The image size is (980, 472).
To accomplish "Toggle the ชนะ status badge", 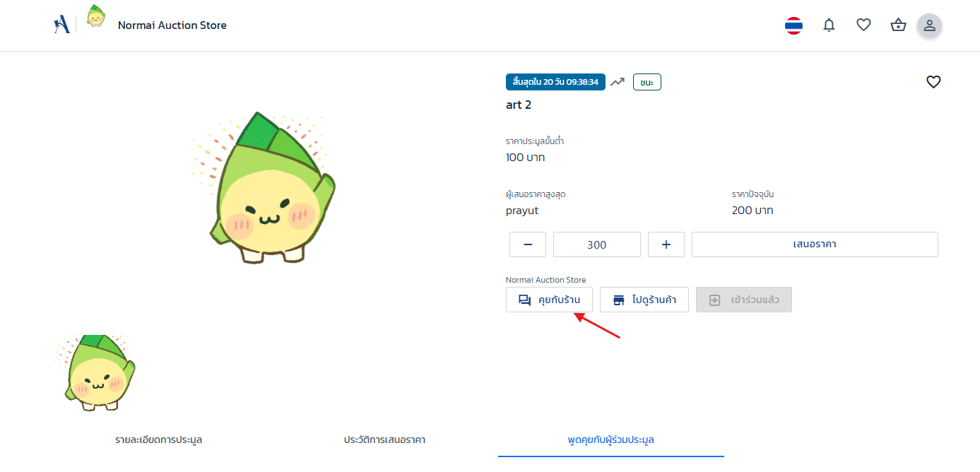I will click(647, 81).
